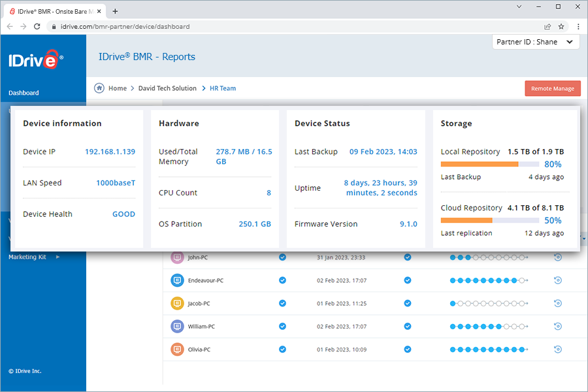Click firmware version 9.1.0 value

408,224
